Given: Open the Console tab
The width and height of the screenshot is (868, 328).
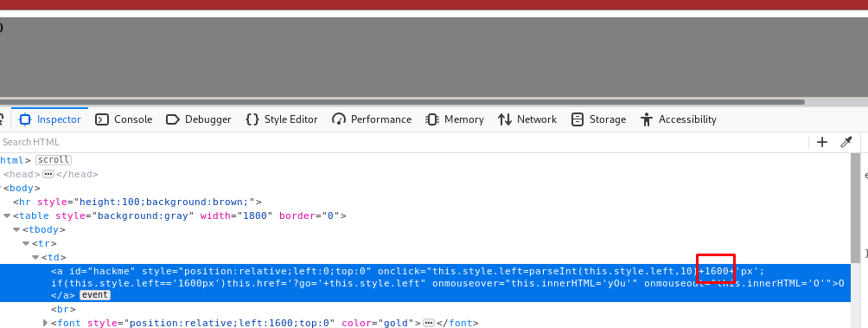Looking at the screenshot, I should (124, 119).
